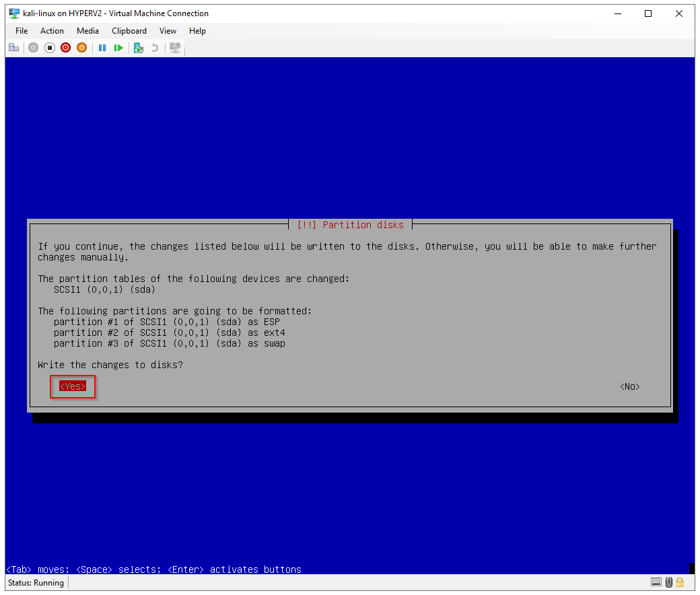This screenshot has height=595, width=700.
Task: Open the Media menu
Action: pos(87,31)
